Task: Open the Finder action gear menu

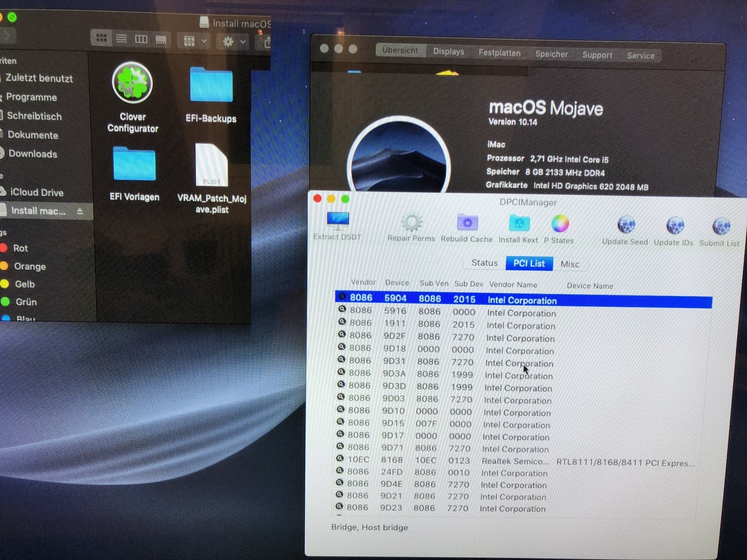Action: pyautogui.click(x=233, y=41)
